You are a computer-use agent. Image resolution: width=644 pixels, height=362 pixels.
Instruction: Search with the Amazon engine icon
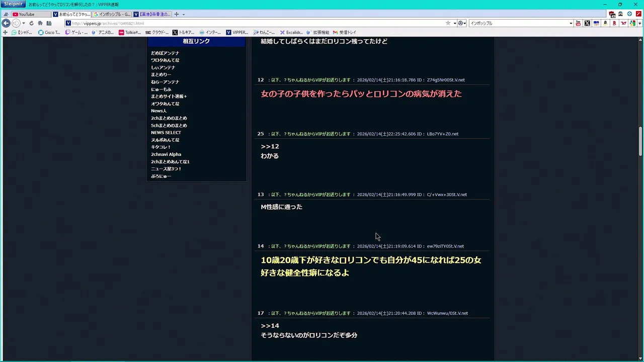point(605,23)
